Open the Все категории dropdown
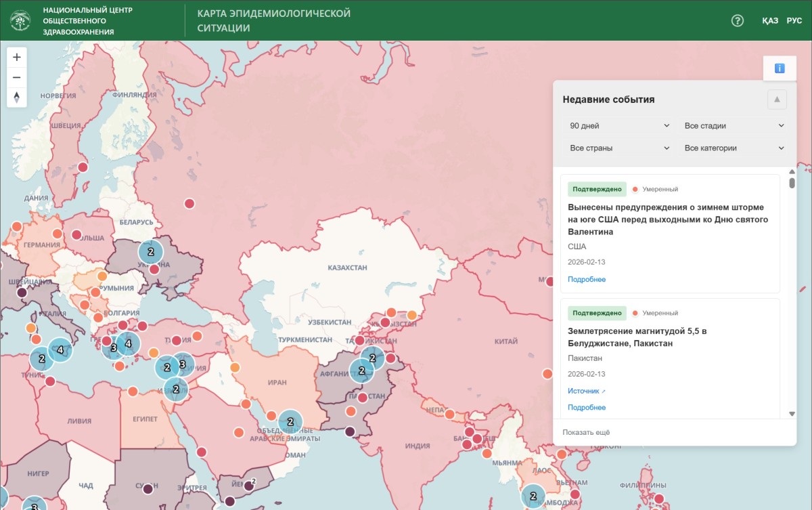 coord(734,148)
